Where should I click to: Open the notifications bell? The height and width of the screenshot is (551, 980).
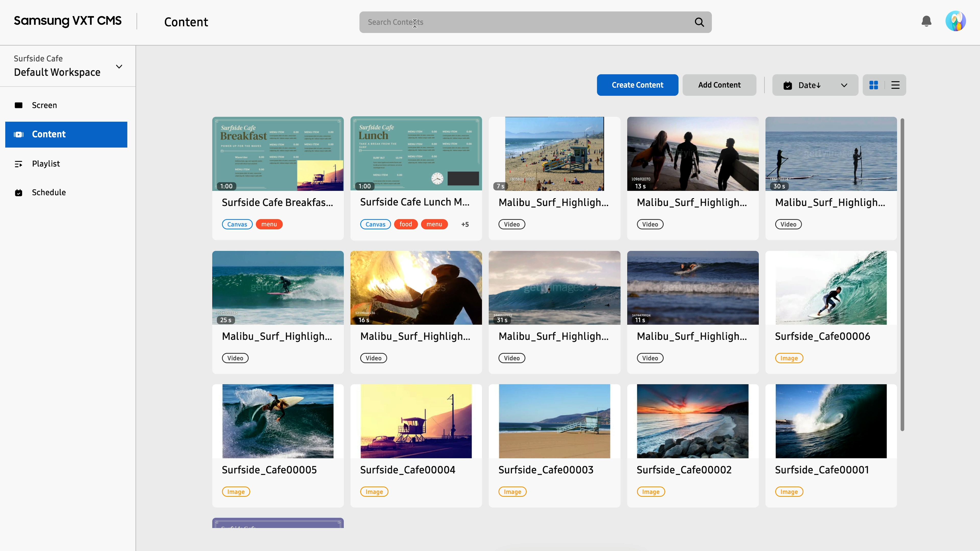pos(926,21)
